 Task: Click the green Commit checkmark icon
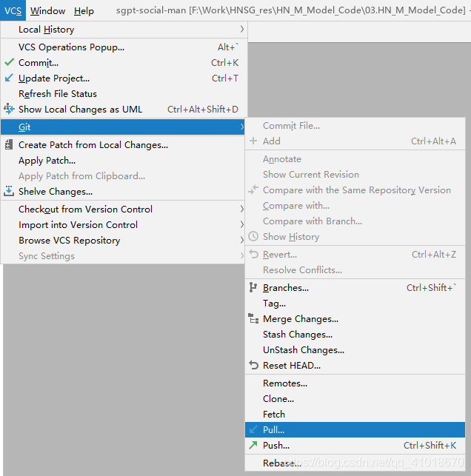click(x=9, y=62)
